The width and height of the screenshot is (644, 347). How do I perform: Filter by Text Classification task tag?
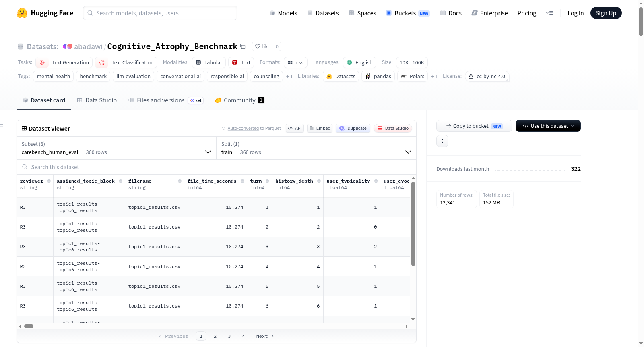(126, 62)
